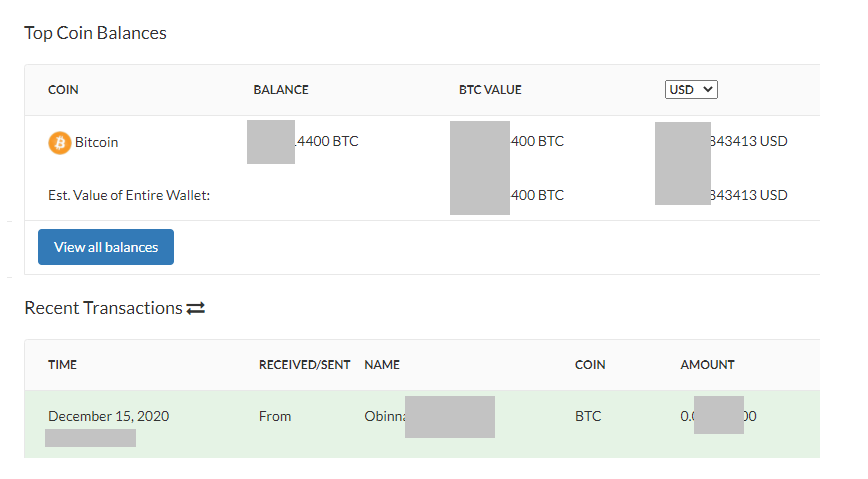The image size is (868, 479).
Task: Click the RECEIVED/SENT column header
Action: coord(304,365)
